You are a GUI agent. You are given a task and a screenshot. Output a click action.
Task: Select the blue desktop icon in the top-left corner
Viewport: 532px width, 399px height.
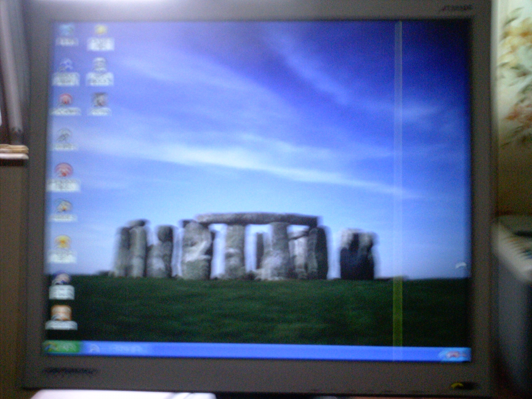67,34
